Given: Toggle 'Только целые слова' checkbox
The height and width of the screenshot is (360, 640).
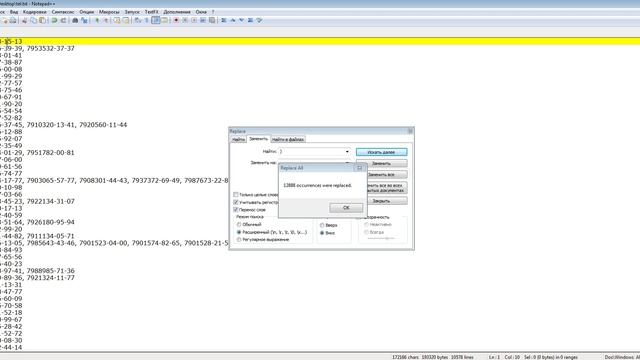Looking at the screenshot, I should click(x=236, y=195).
